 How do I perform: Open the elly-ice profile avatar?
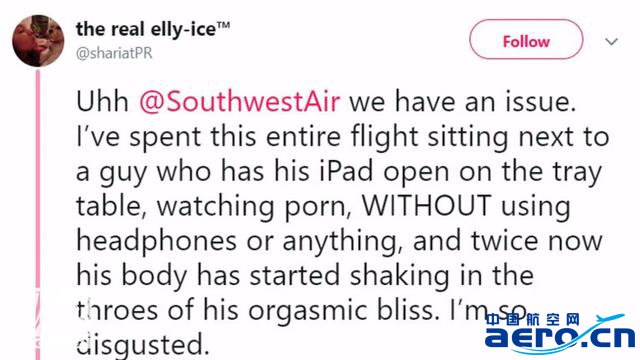(x=38, y=41)
